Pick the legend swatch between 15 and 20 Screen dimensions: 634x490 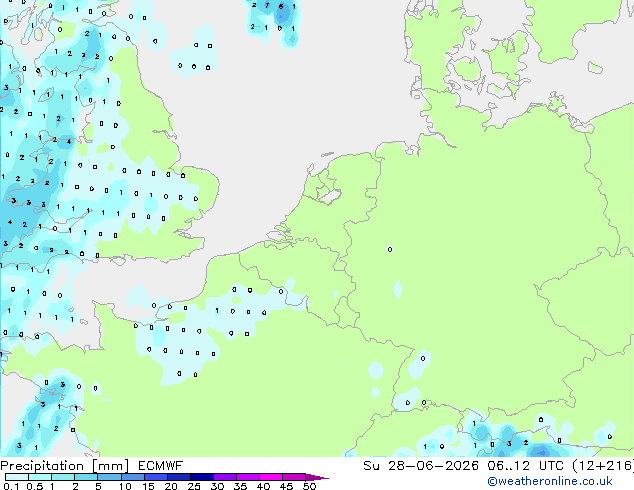pyautogui.click(x=155, y=477)
